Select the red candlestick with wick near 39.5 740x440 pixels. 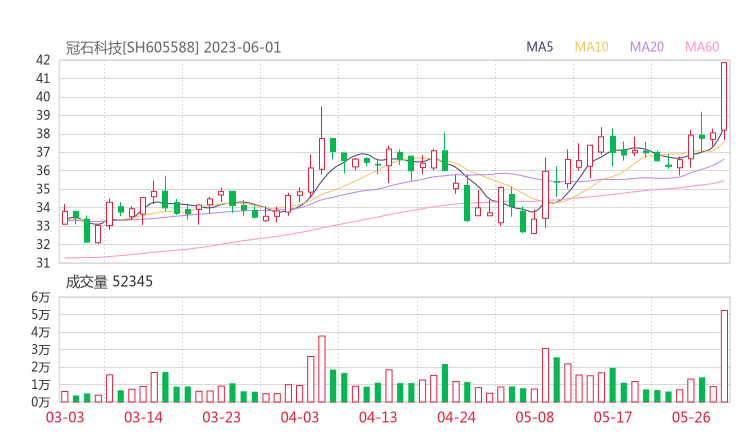[x=322, y=140]
